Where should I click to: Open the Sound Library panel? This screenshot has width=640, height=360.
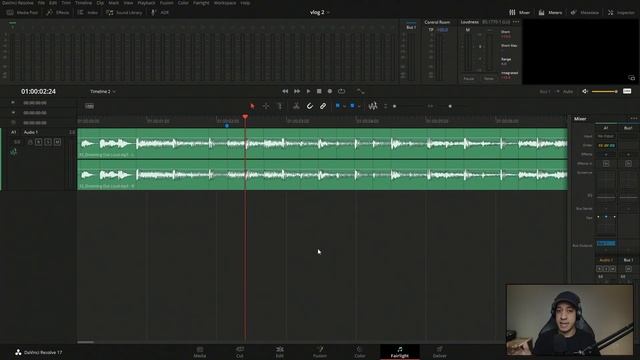tap(124, 13)
